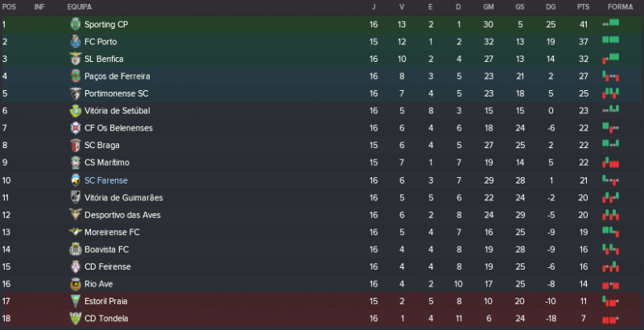Click the SC Braga club badge
Viewport: 644px width, 330px height.
pos(76,145)
